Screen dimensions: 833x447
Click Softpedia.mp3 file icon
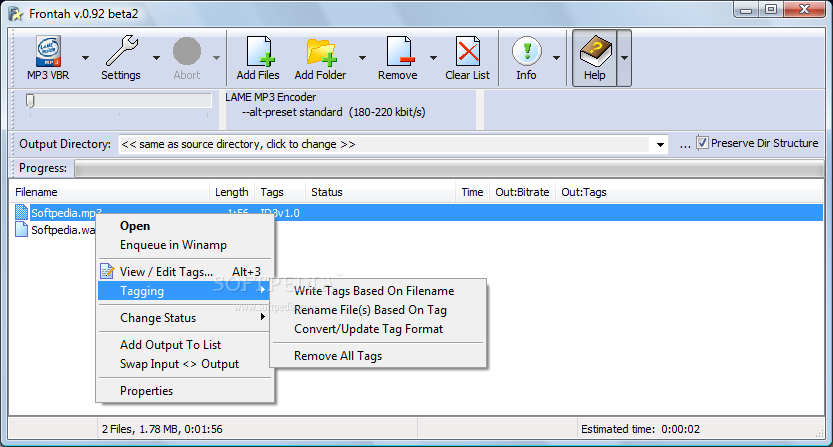click(x=21, y=213)
